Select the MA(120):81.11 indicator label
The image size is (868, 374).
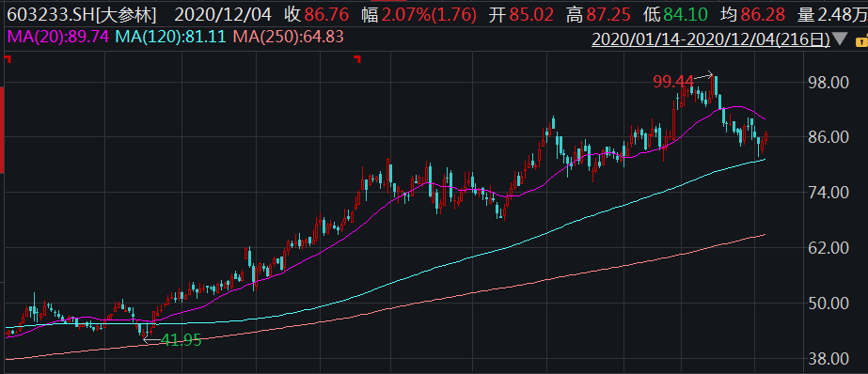[170, 37]
